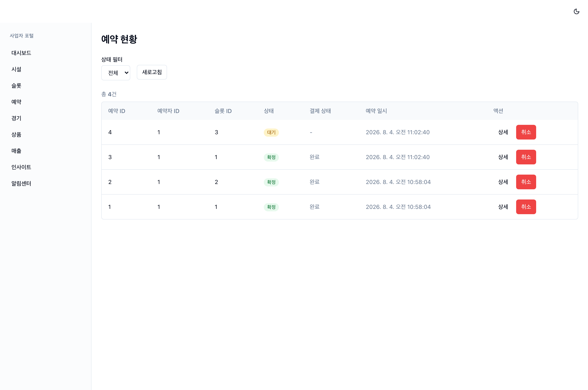
Task: Open 상세 for reservation ID 1
Action: point(503,207)
